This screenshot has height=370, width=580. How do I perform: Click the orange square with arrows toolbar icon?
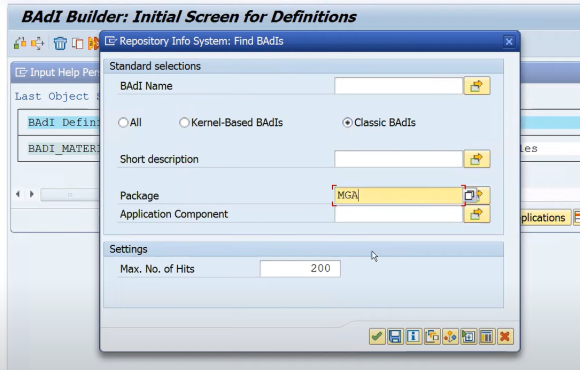click(x=37, y=43)
